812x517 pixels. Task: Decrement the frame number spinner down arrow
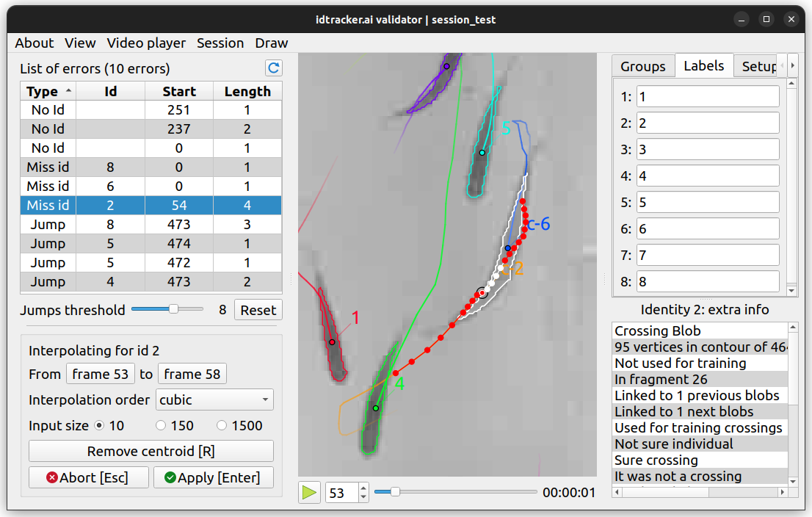[363, 496]
